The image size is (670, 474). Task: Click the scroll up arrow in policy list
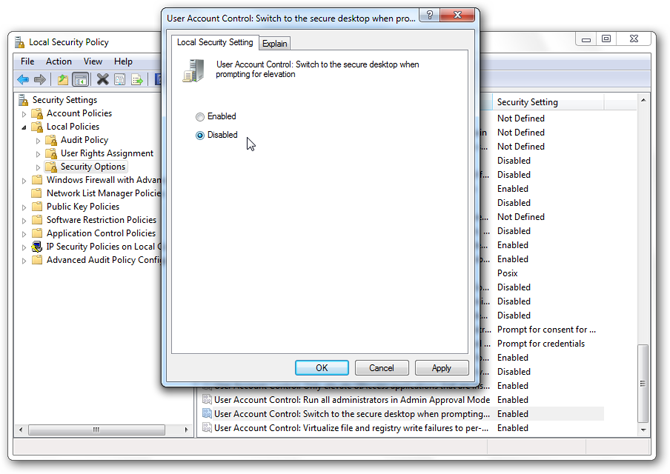tap(643, 100)
